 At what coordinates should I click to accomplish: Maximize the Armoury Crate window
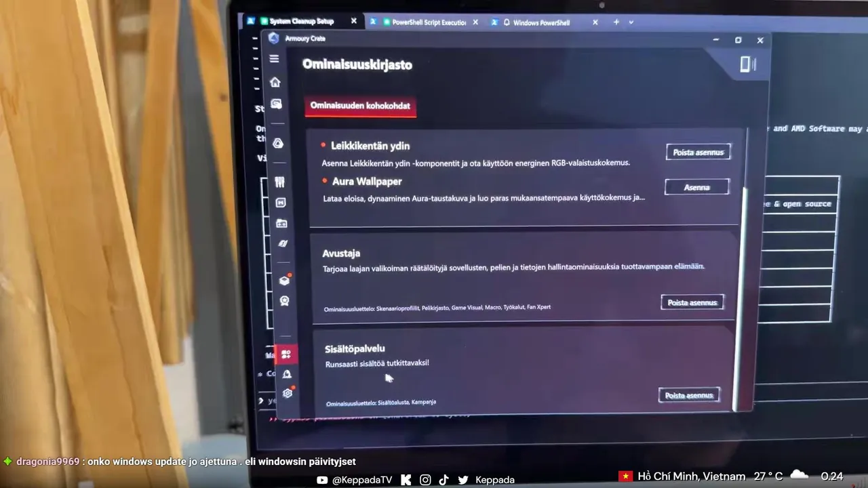(x=738, y=40)
